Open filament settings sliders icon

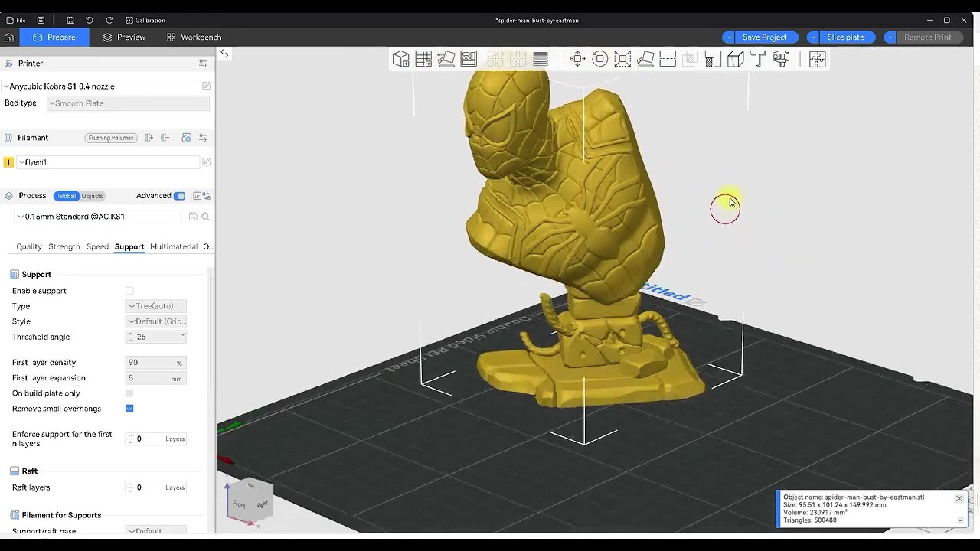[x=203, y=138]
